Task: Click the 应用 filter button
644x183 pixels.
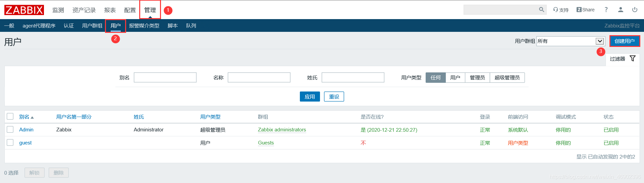Action: [310, 97]
